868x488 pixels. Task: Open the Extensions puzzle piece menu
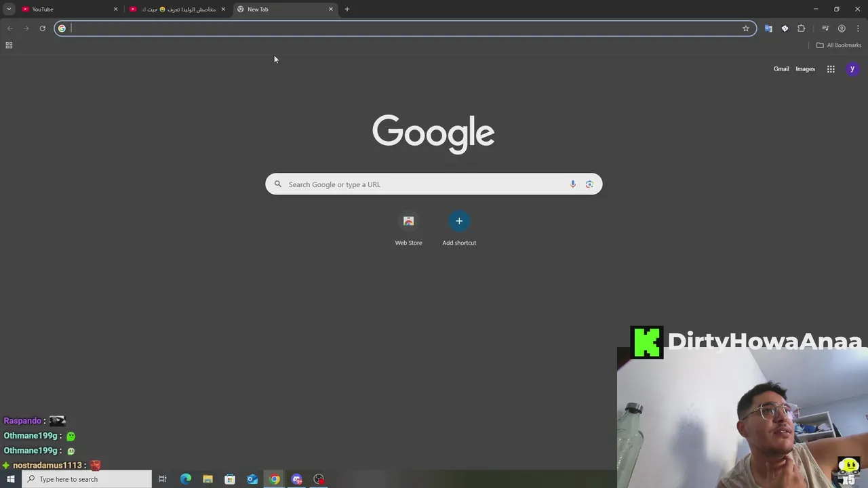(x=802, y=28)
